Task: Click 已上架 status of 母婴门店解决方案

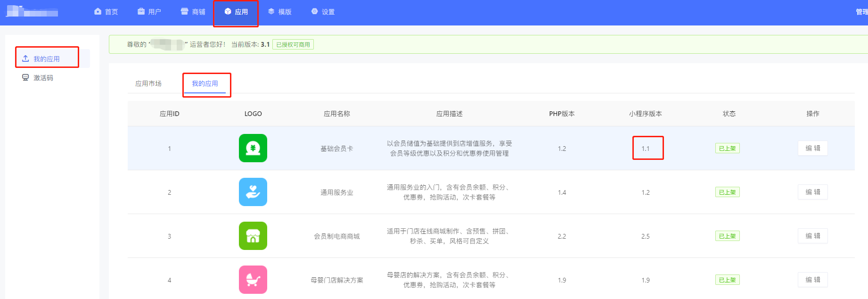Action: (x=728, y=280)
